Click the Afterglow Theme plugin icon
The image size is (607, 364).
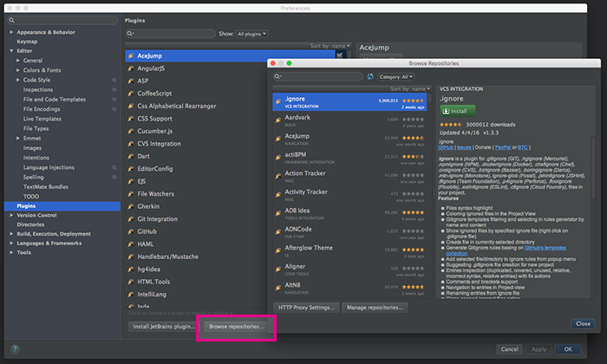point(278,250)
